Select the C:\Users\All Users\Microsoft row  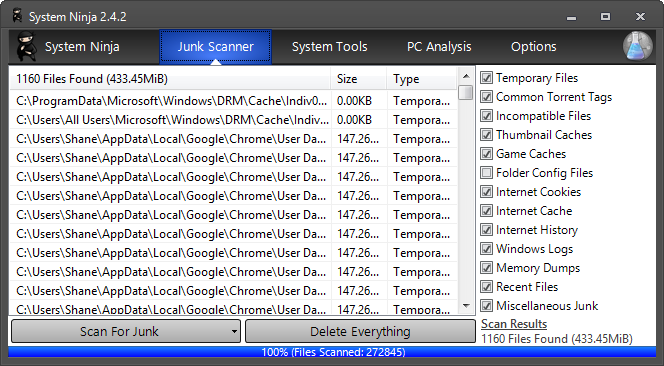pyautogui.click(x=233, y=120)
